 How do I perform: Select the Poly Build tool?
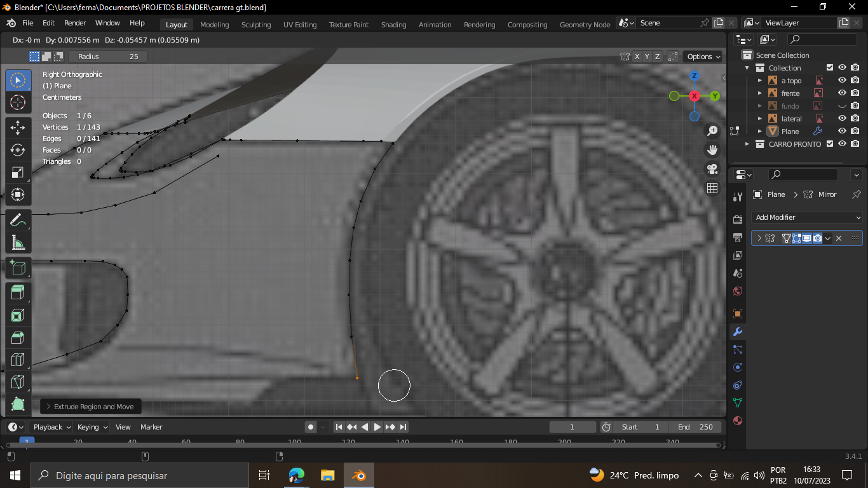tap(18, 404)
